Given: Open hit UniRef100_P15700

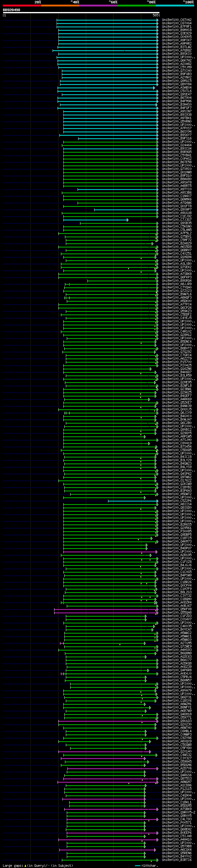Looking at the screenshot, I should click(177, 362).
